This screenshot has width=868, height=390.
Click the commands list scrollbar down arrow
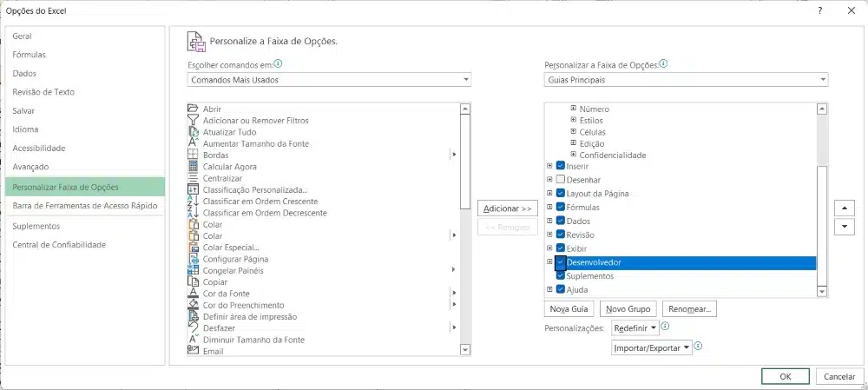465,349
